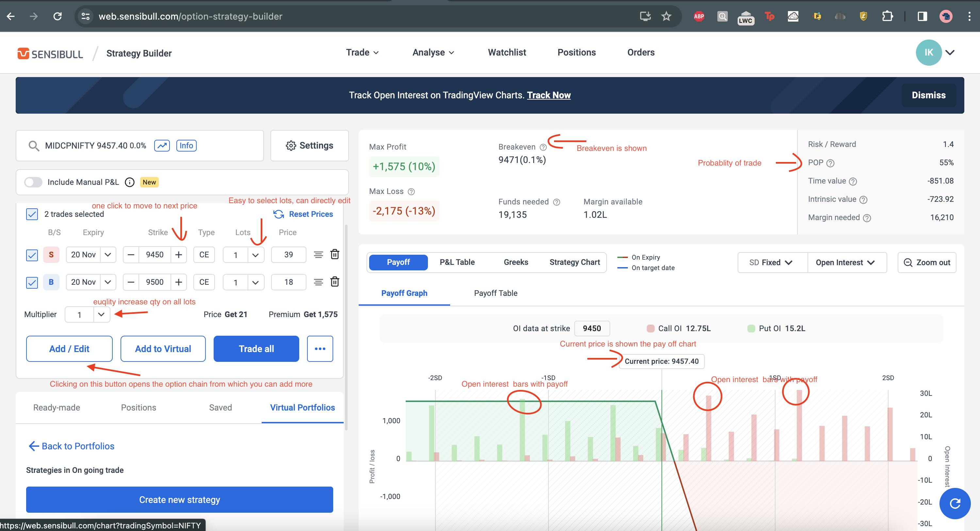Switch to the Greeks tab
The width and height of the screenshot is (980, 531).
(515, 262)
